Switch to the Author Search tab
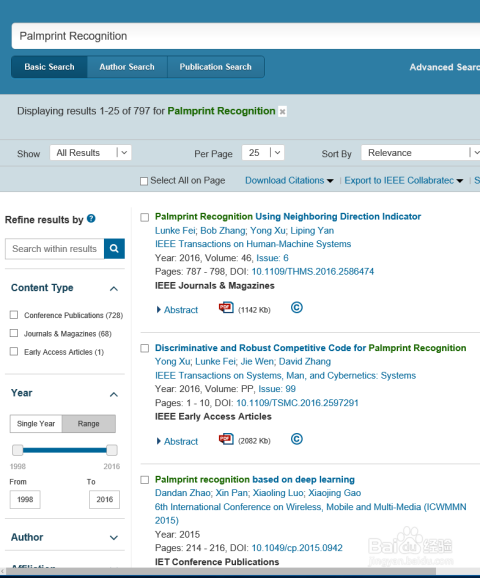The image size is (480, 578). [x=127, y=67]
